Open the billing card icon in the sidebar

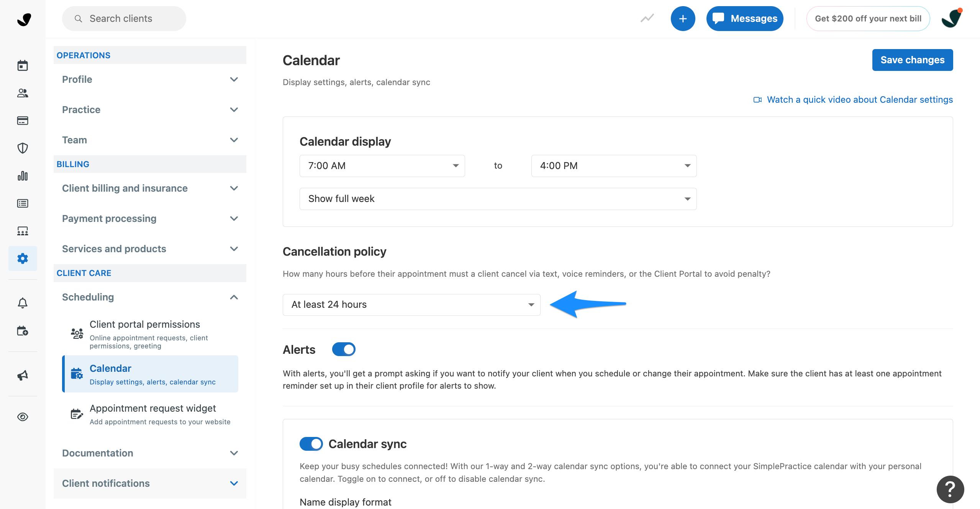click(x=23, y=121)
